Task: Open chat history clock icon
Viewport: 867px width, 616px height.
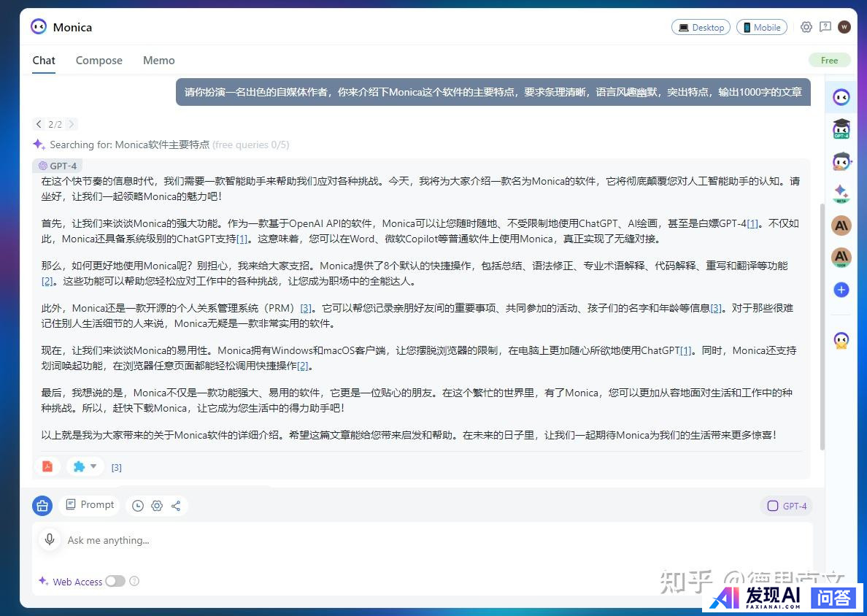Action: (138, 506)
